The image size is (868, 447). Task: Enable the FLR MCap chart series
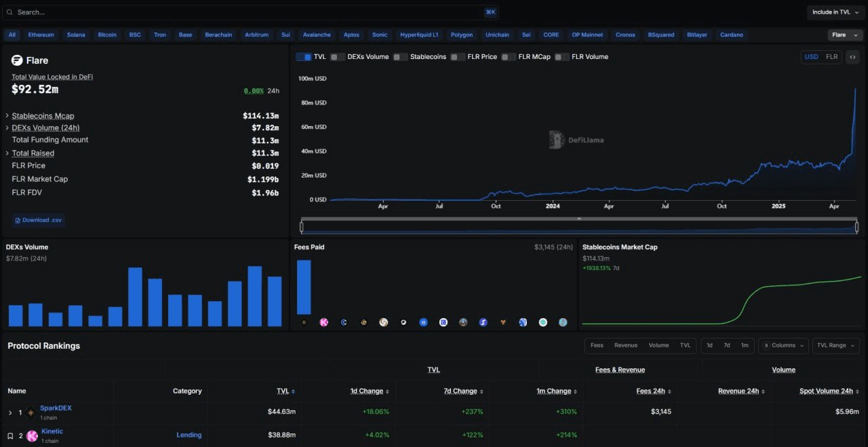[509, 57]
